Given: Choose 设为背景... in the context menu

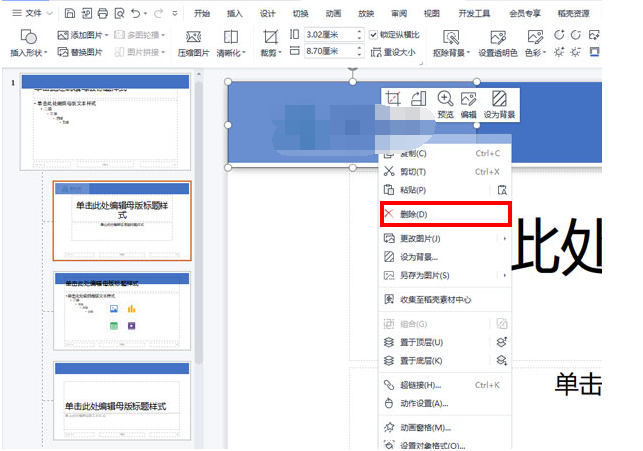Looking at the screenshot, I should tap(445, 257).
